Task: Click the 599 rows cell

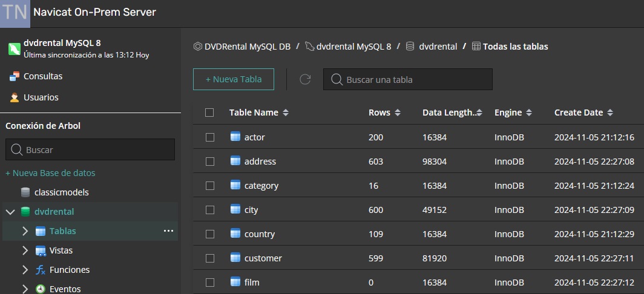Action: pos(376,258)
